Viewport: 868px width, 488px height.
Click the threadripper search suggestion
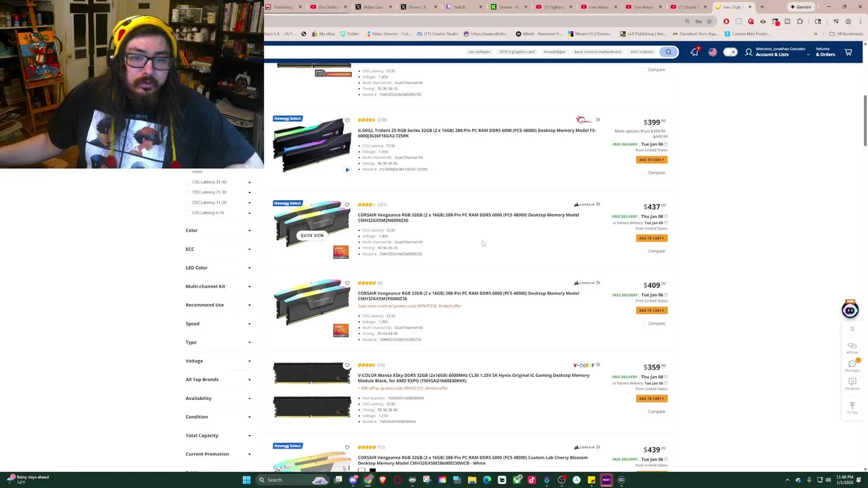click(x=554, y=52)
